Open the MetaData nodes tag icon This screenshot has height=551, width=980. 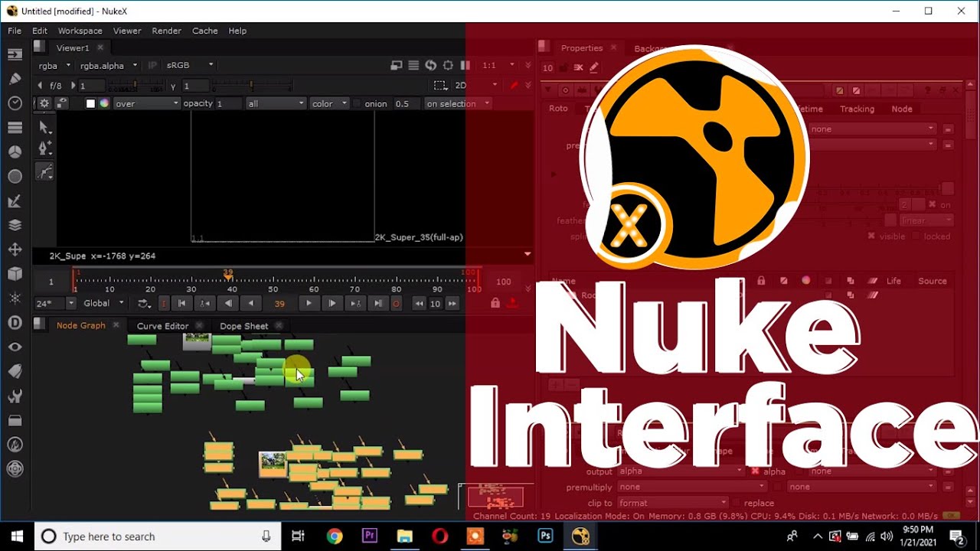point(15,371)
